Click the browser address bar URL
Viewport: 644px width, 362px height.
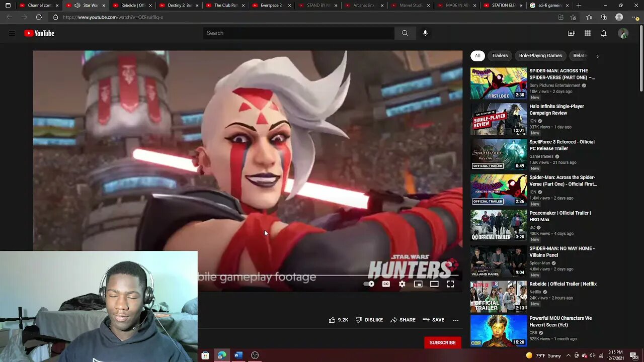113,17
